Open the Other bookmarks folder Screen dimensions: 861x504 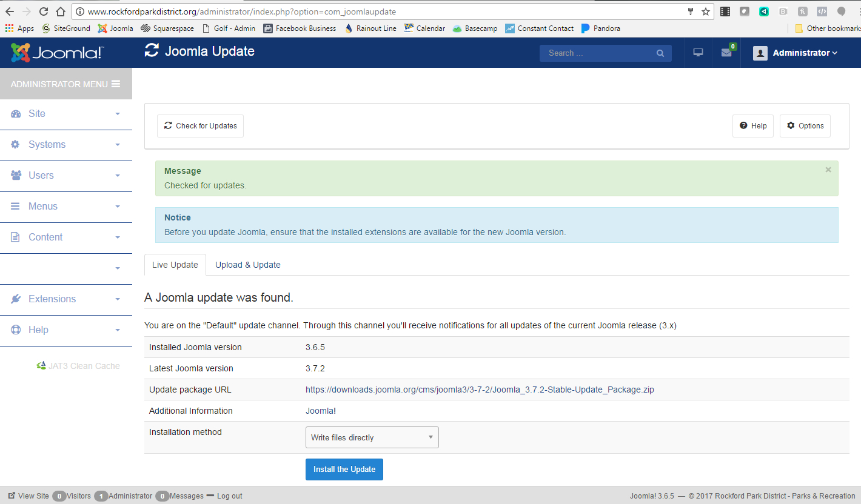tap(828, 28)
